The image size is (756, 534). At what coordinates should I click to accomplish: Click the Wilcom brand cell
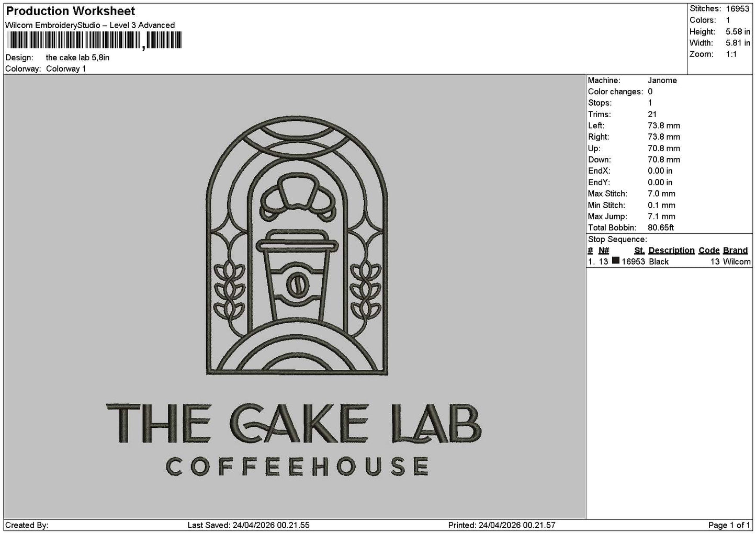click(737, 262)
